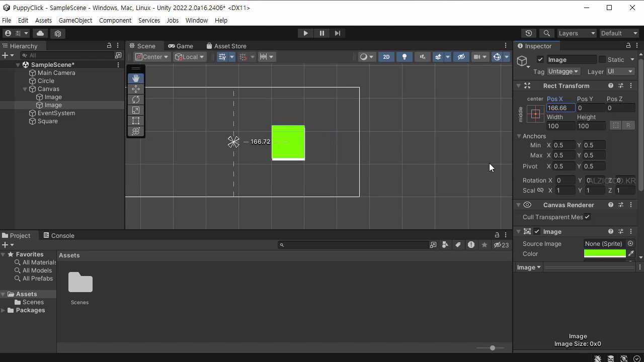The height and width of the screenshot is (362, 644).
Task: Click the green Color swatch
Action: 605,254
